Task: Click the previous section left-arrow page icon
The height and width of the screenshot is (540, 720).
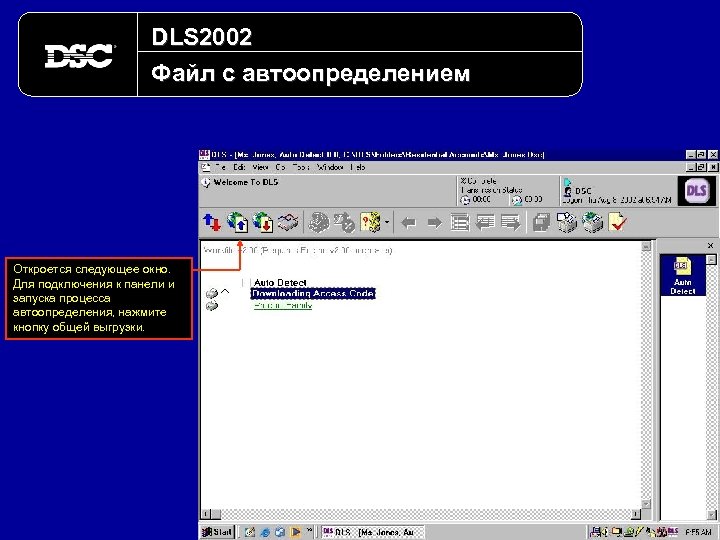Action: [x=485, y=223]
